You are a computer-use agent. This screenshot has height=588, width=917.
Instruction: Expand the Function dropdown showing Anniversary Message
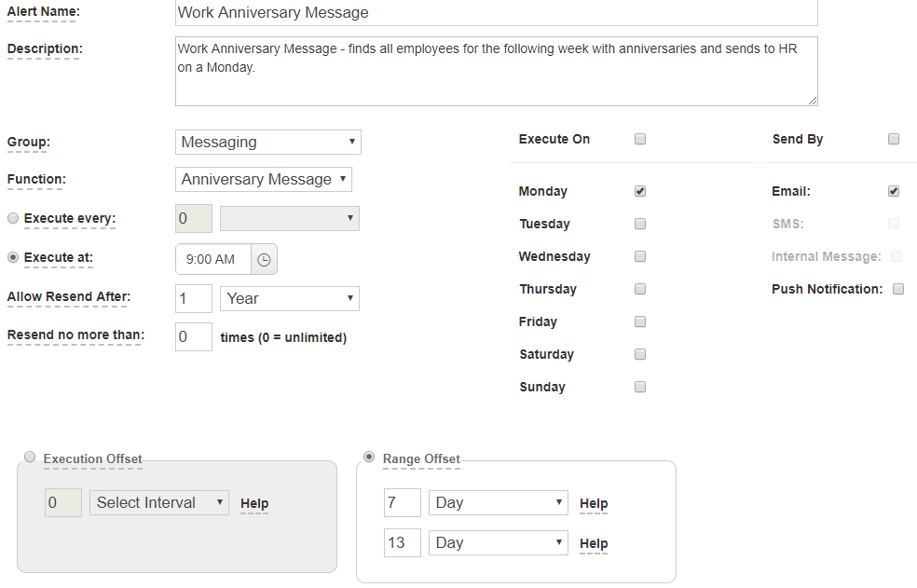pos(264,179)
